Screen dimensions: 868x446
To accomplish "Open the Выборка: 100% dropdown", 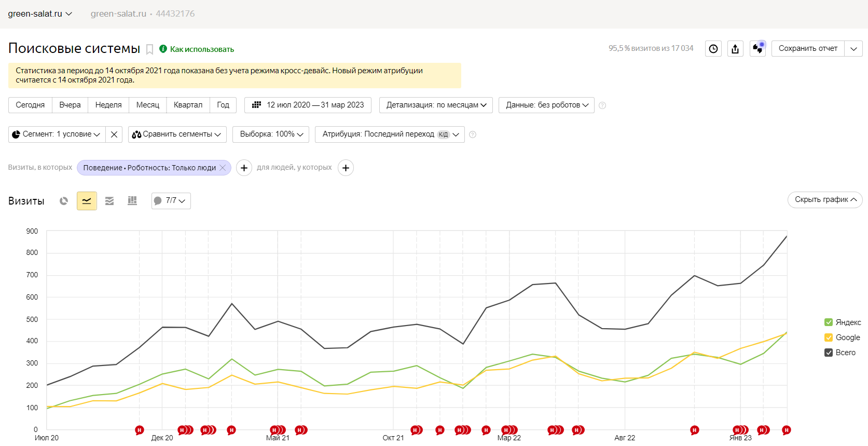I will click(271, 134).
